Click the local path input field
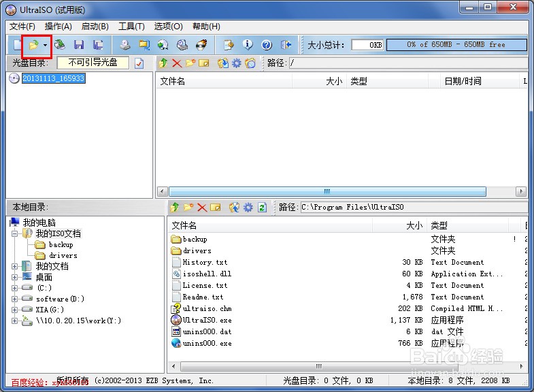Image resolution: width=534 pixels, height=392 pixels. 408,207
